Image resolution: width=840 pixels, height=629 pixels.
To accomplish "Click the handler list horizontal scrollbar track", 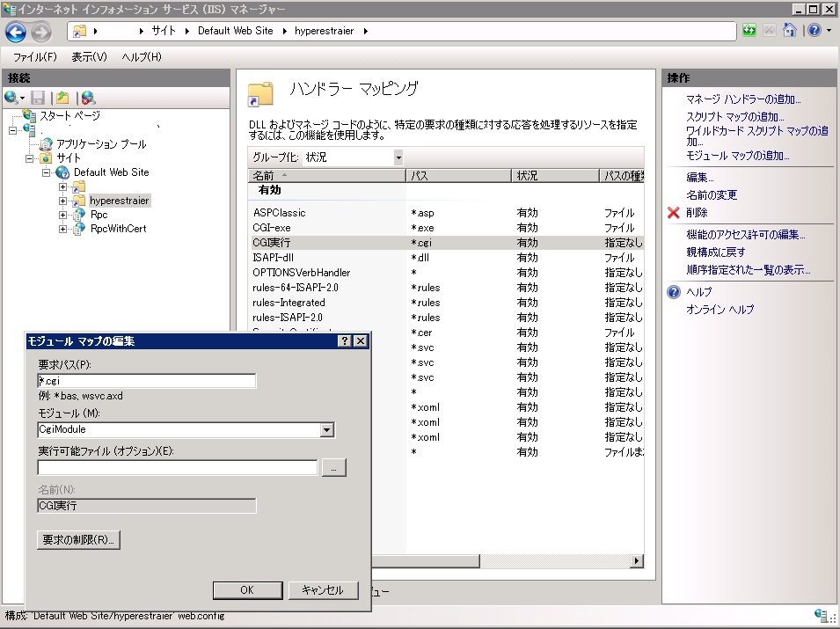I will (x=554, y=561).
